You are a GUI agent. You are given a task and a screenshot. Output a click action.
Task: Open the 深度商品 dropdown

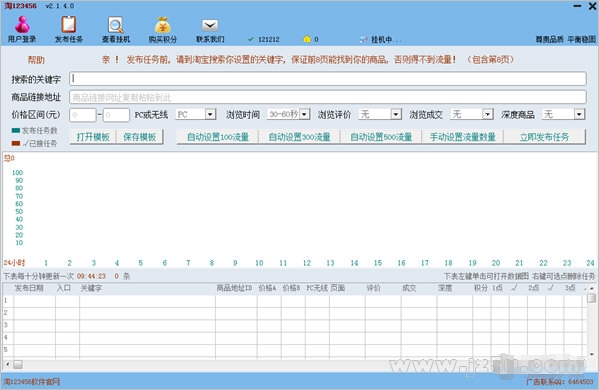click(579, 114)
